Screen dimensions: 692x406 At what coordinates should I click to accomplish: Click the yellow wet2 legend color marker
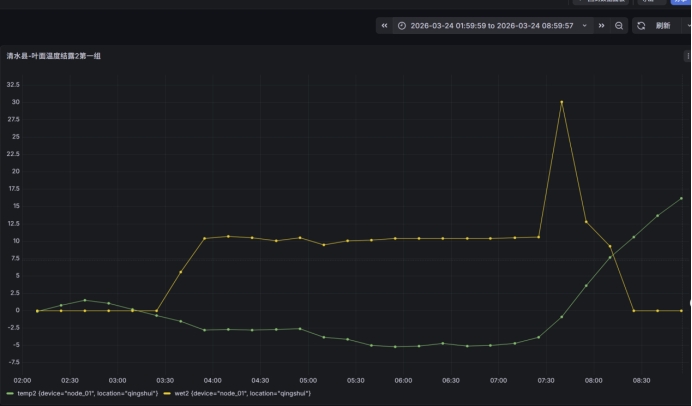click(166, 394)
